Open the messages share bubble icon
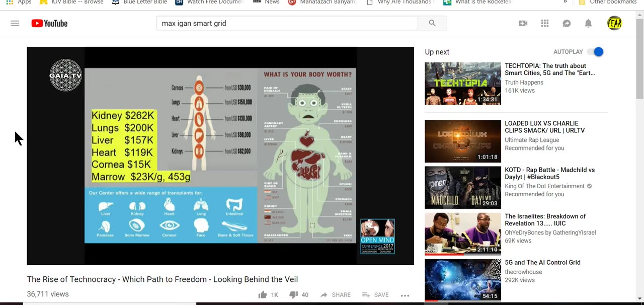 pos(567,23)
